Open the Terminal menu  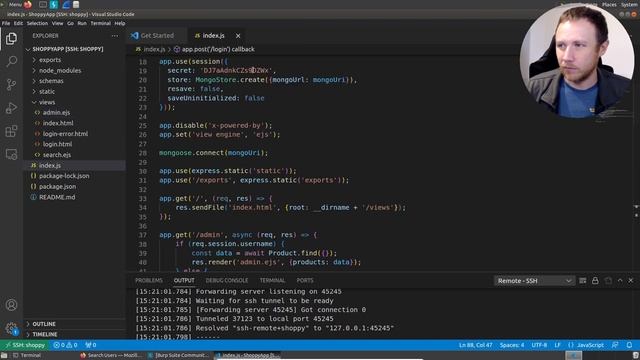(100, 24)
